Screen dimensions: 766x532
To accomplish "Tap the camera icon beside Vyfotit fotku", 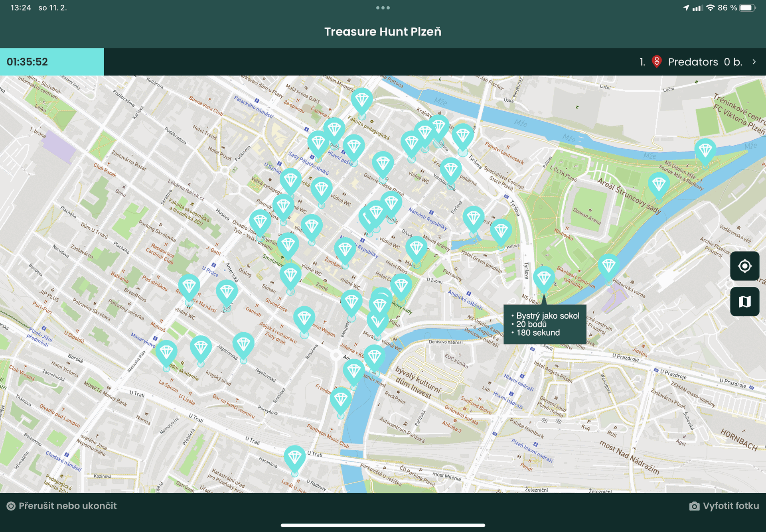I will (x=694, y=506).
